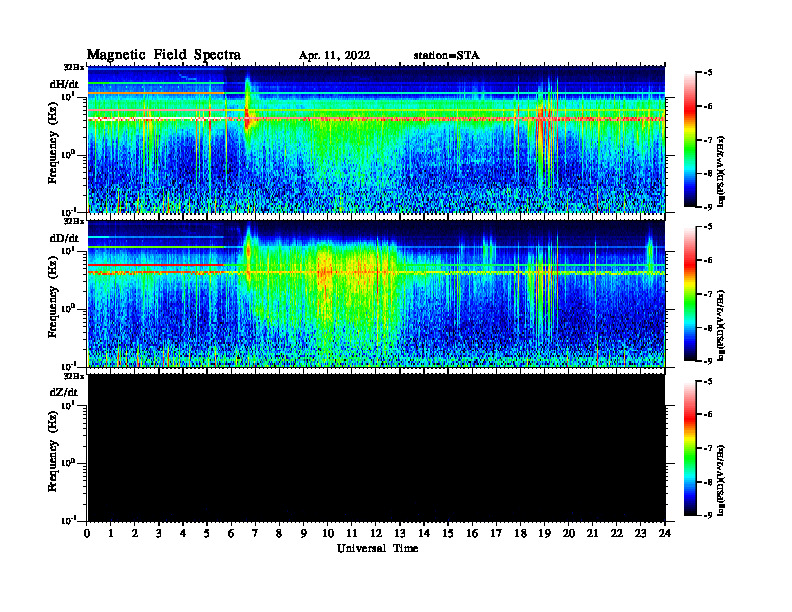Screen dimensions: 792x612
Task: Click hour "23" on the time axis
Action: pyautogui.click(x=641, y=534)
